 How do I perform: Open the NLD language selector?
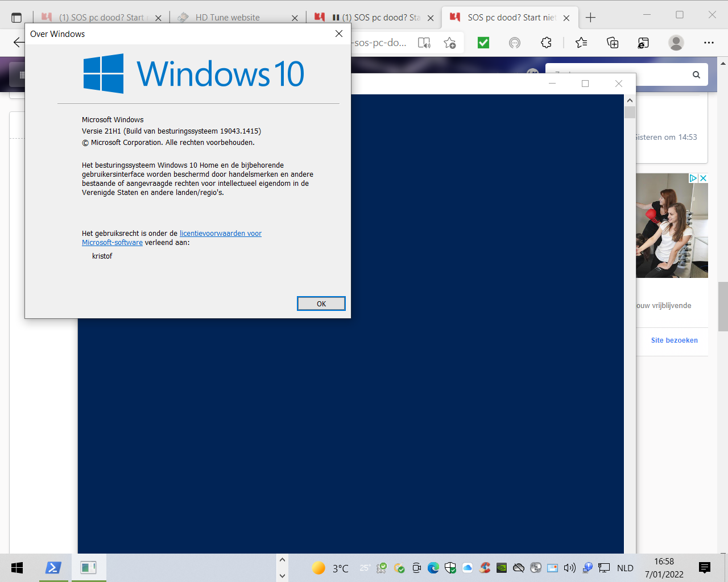pos(625,568)
